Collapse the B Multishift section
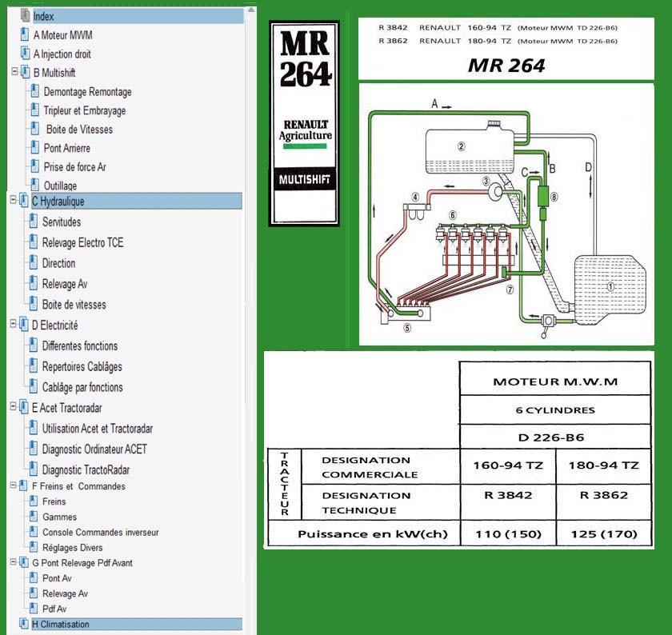 tap(14, 71)
